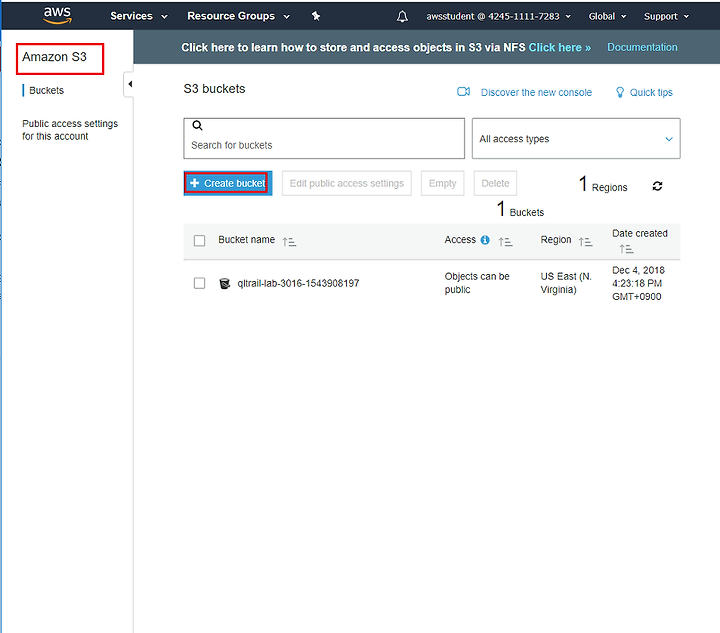The height and width of the screenshot is (633, 720).
Task: Click the AWS logo home icon
Action: click(57, 16)
